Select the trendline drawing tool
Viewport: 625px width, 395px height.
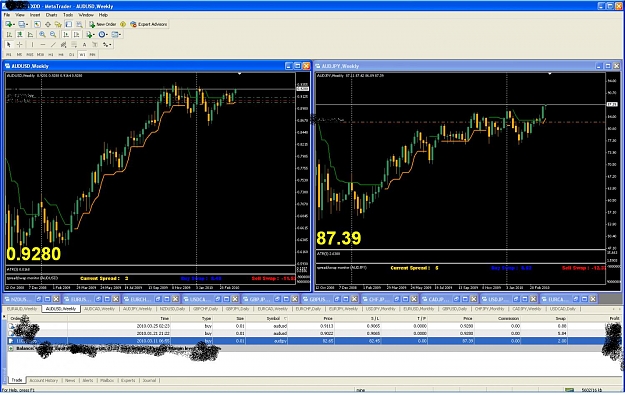tap(53, 45)
